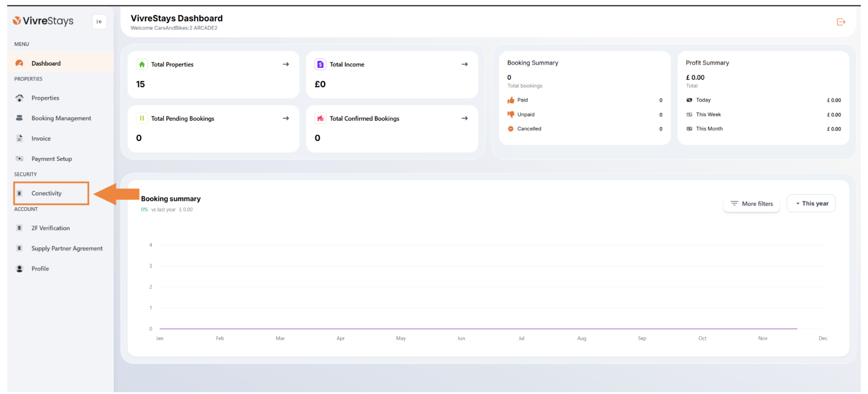
Task: Go to Booking Management in sidebar
Action: (60, 118)
